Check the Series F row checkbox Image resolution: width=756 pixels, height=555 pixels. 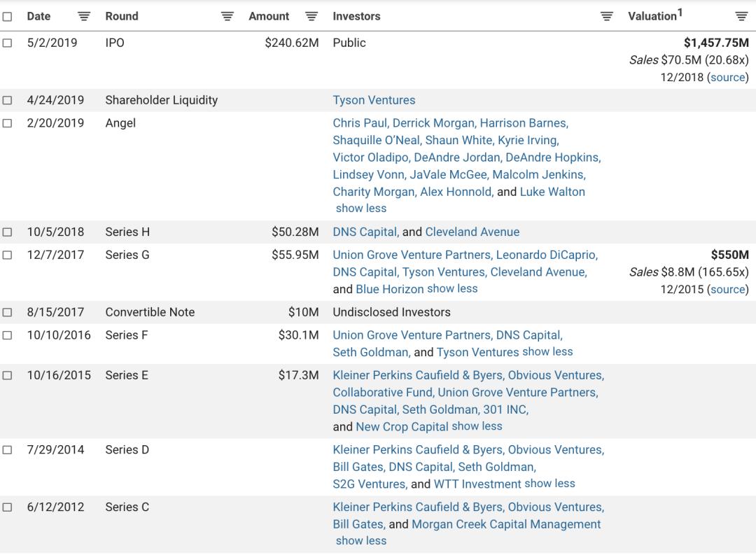click(7, 335)
